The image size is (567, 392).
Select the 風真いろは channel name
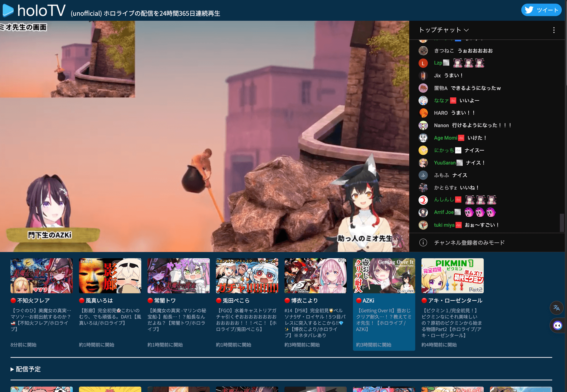(x=99, y=300)
